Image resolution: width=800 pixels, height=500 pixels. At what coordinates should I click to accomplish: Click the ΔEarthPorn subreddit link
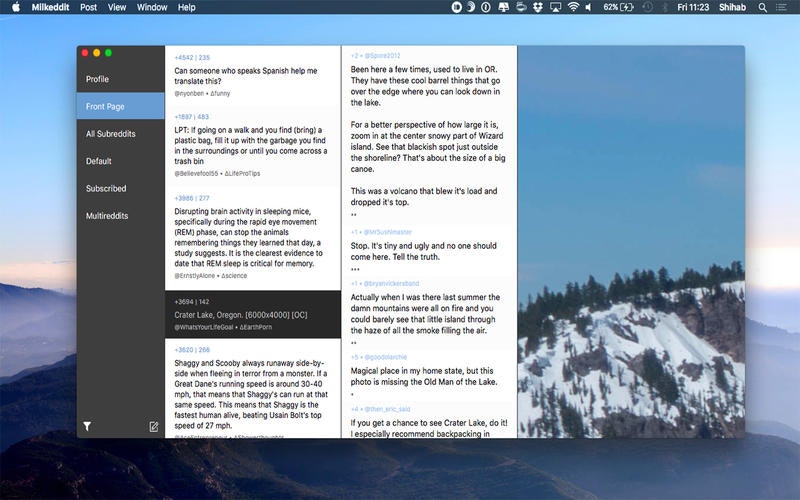(256, 327)
